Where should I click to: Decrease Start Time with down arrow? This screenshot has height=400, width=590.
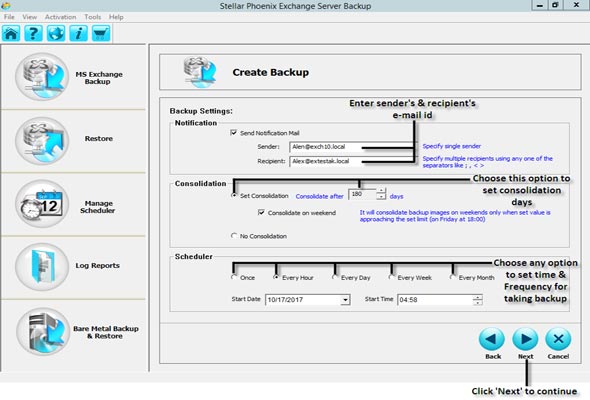coord(477,303)
